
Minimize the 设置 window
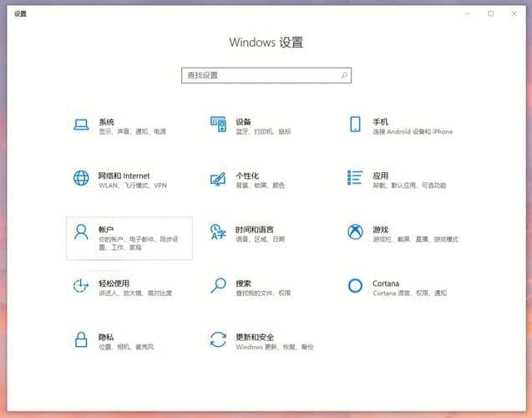click(468, 13)
